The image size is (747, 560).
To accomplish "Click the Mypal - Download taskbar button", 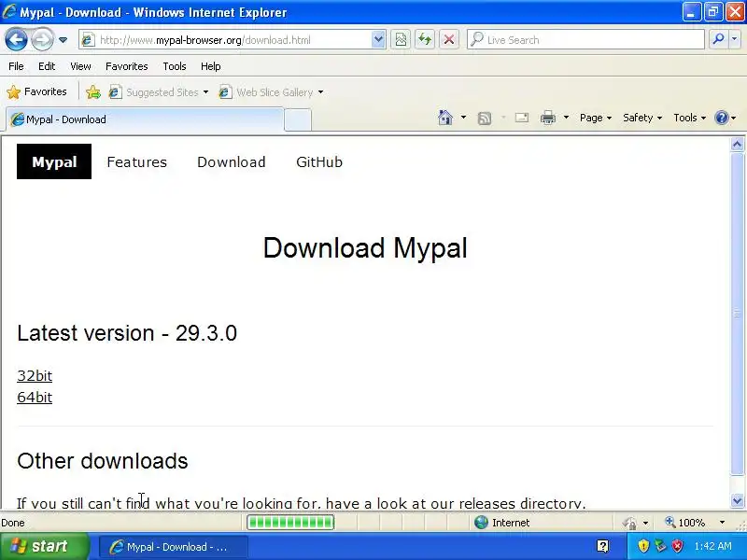I will [174, 547].
